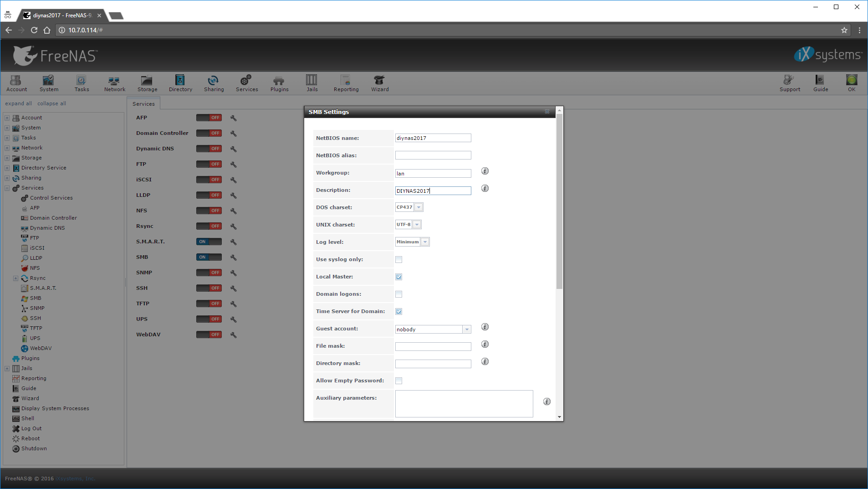Open the Jails toolbar icon
The height and width of the screenshot is (489, 868).
point(312,83)
